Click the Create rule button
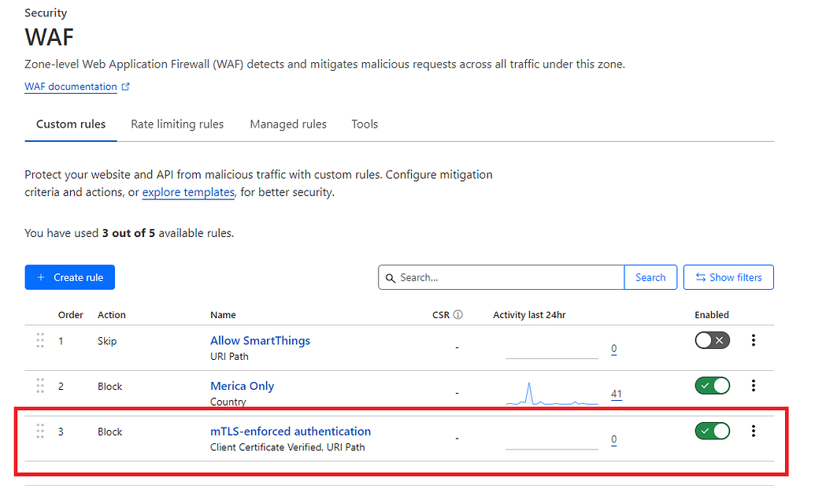 point(69,277)
